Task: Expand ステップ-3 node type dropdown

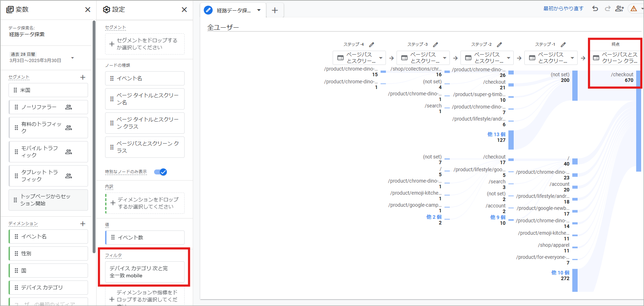Action: coord(444,58)
